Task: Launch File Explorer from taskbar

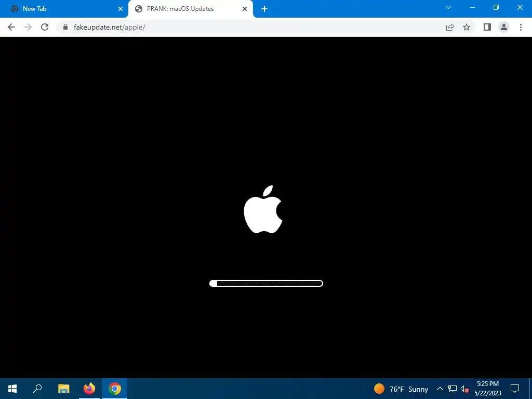Action: pos(63,389)
